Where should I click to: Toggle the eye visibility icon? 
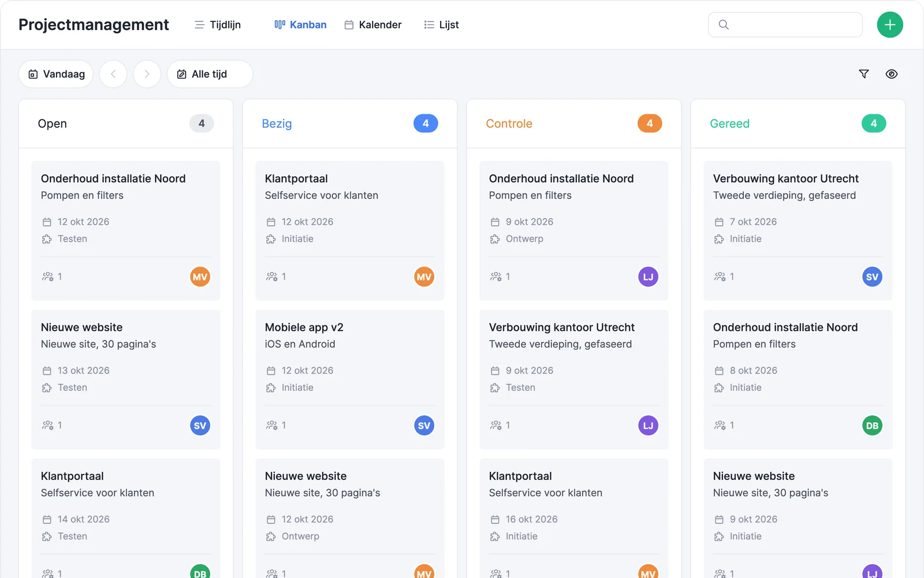(x=892, y=74)
